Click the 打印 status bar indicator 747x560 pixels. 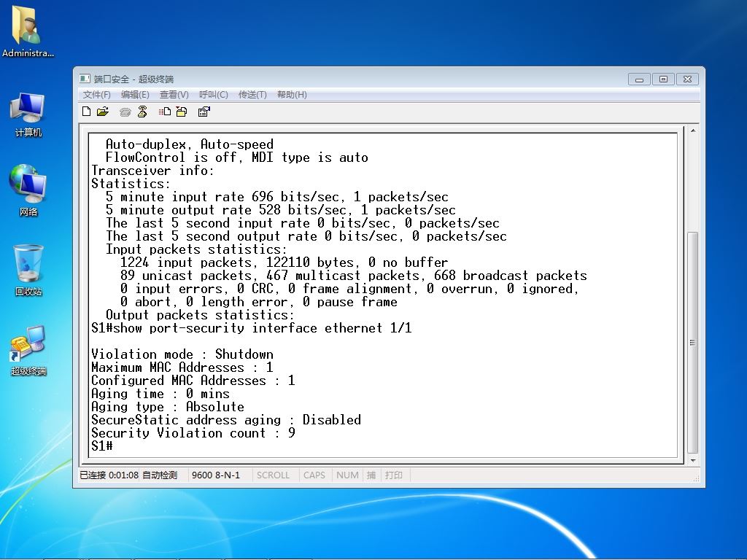(394, 475)
